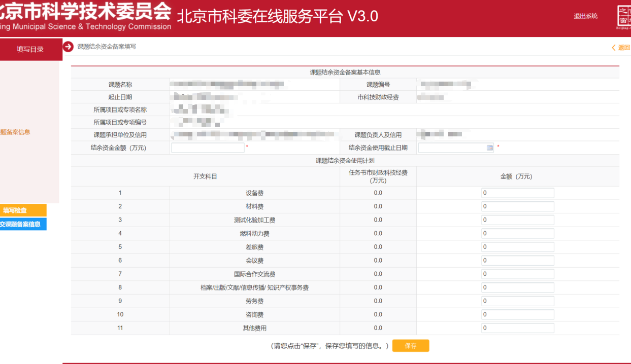Click the 返回 back link
Viewport: 631px width, 364px height.
point(620,48)
